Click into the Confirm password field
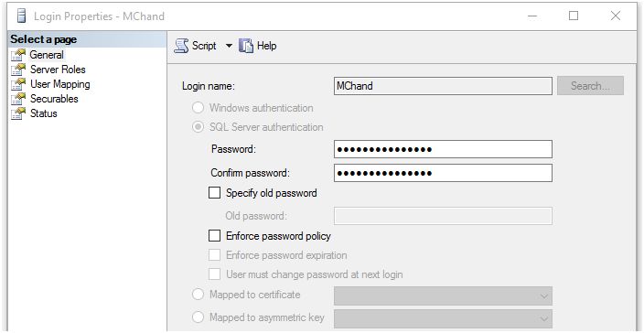Screen dimensions: 644x333 (443, 173)
